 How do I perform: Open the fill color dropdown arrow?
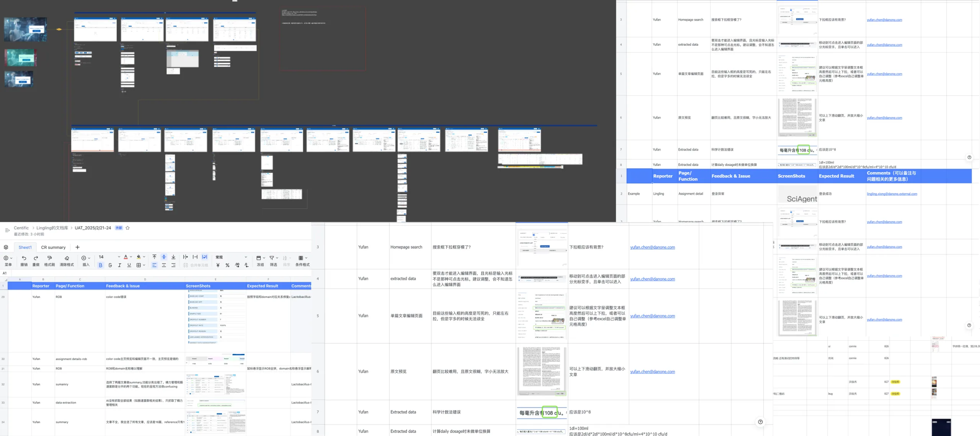[144, 257]
